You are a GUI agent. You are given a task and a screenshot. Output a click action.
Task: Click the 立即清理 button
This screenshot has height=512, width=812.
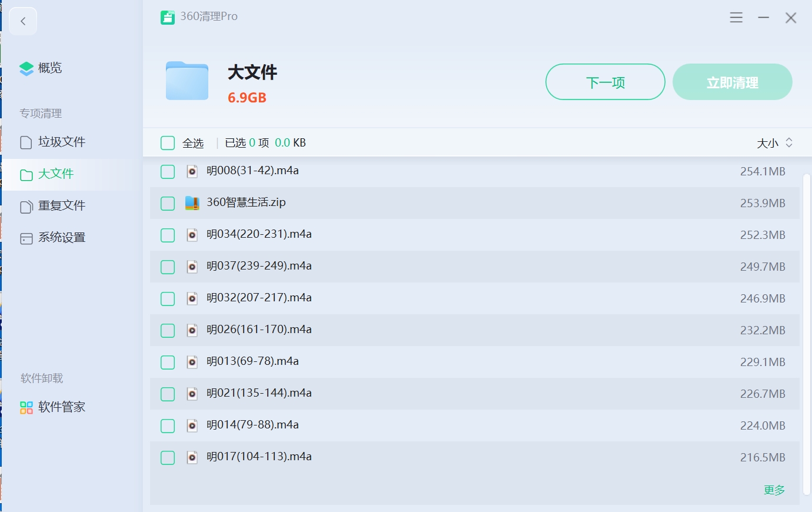[x=733, y=82]
